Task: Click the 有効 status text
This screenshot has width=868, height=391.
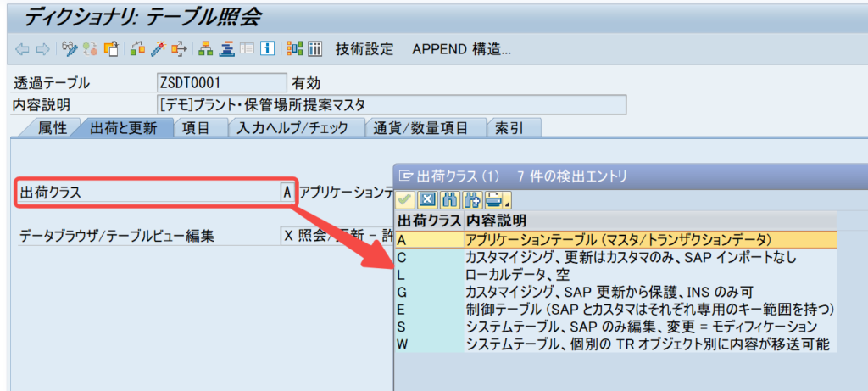Action: click(x=306, y=84)
